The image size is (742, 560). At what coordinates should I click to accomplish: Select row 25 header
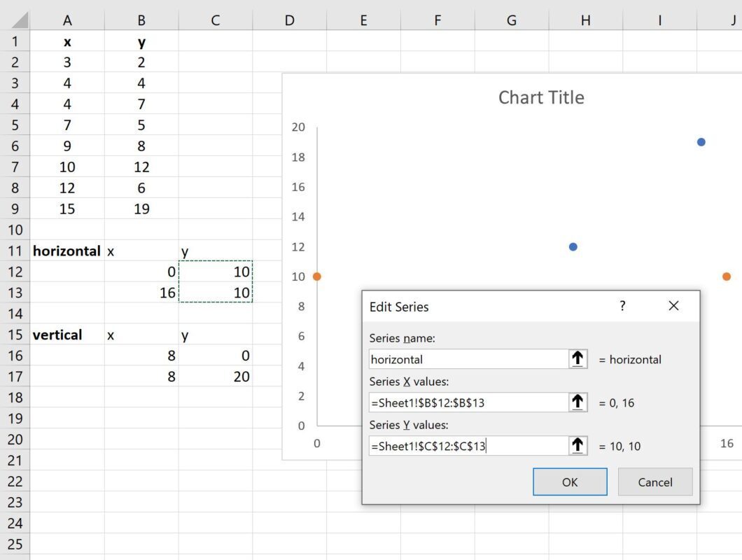click(15, 544)
